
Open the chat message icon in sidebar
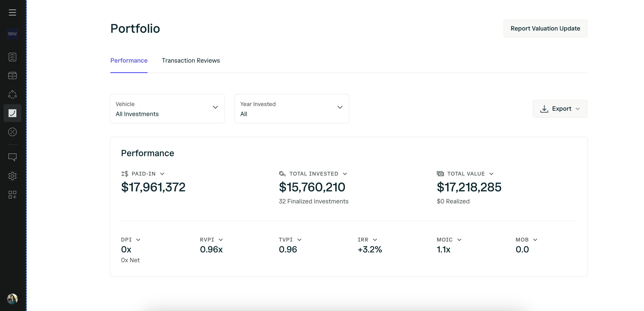tap(12, 157)
